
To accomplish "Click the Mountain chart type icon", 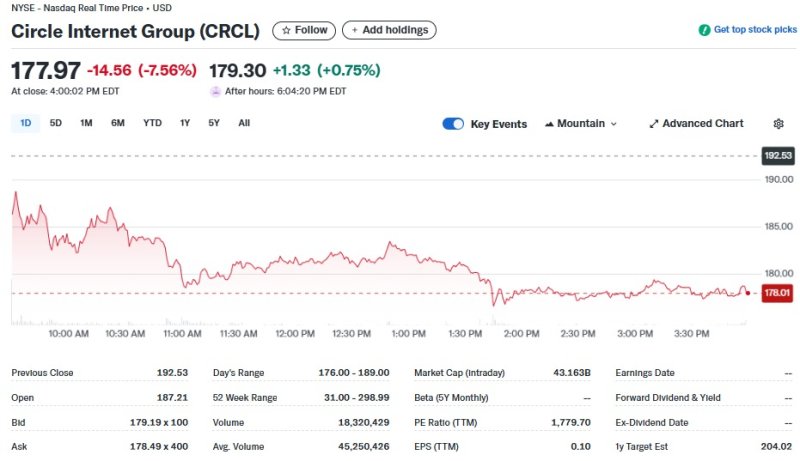I will (549, 124).
